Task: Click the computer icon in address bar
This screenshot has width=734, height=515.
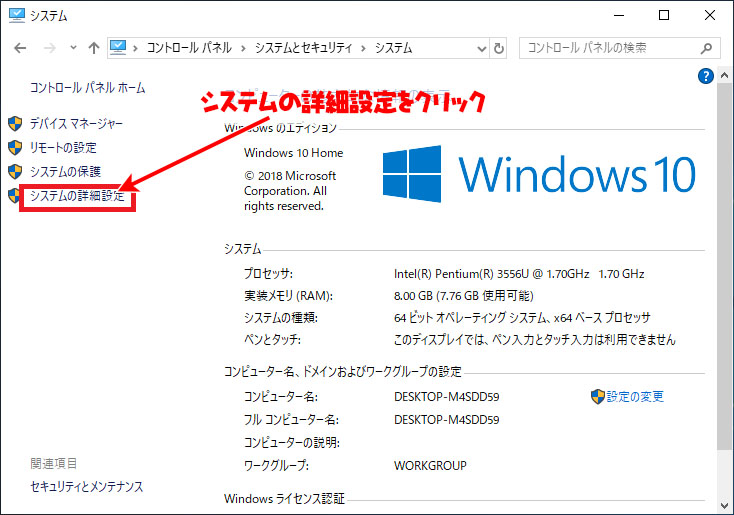Action: pos(118,47)
